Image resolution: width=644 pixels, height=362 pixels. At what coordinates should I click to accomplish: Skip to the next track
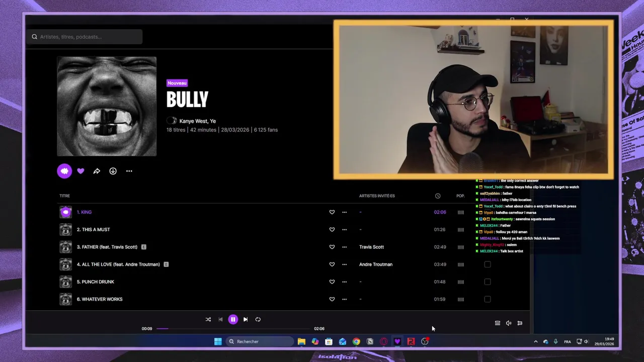click(x=246, y=319)
